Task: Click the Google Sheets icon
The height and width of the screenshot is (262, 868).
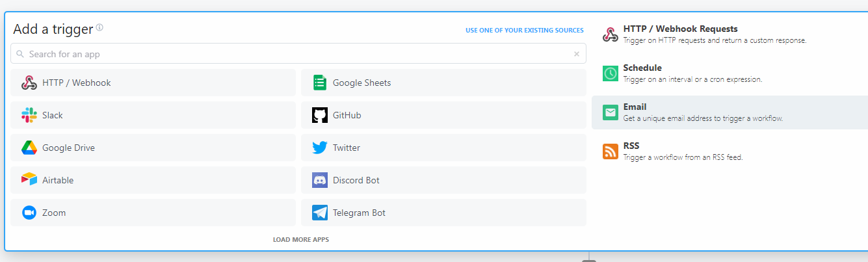Action: point(319,83)
